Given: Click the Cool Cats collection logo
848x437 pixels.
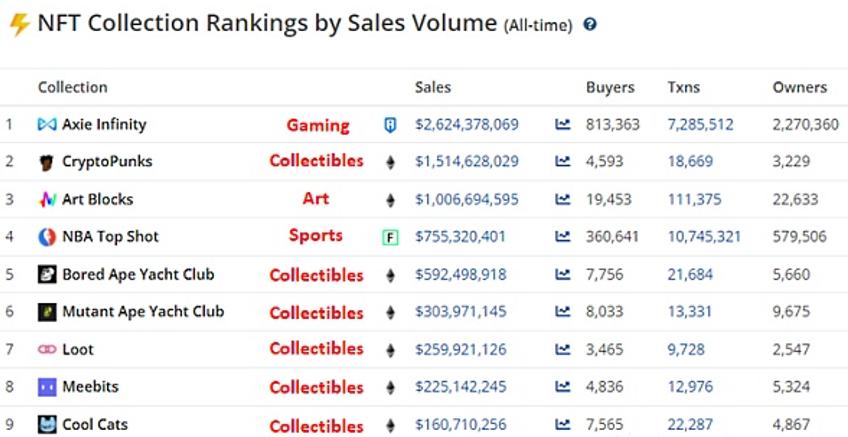Looking at the screenshot, I should (x=47, y=425).
